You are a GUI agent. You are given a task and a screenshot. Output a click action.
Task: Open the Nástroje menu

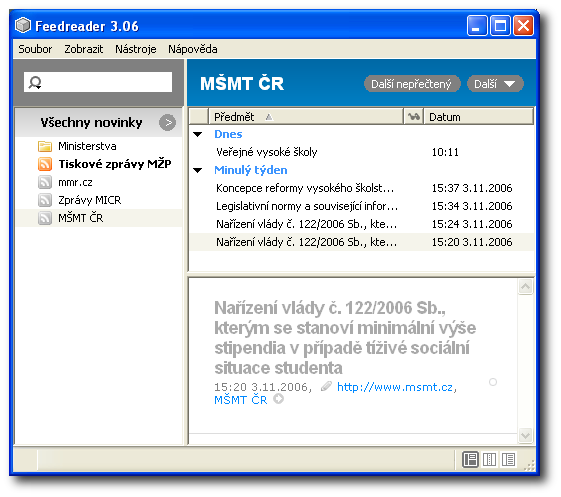[x=136, y=49]
